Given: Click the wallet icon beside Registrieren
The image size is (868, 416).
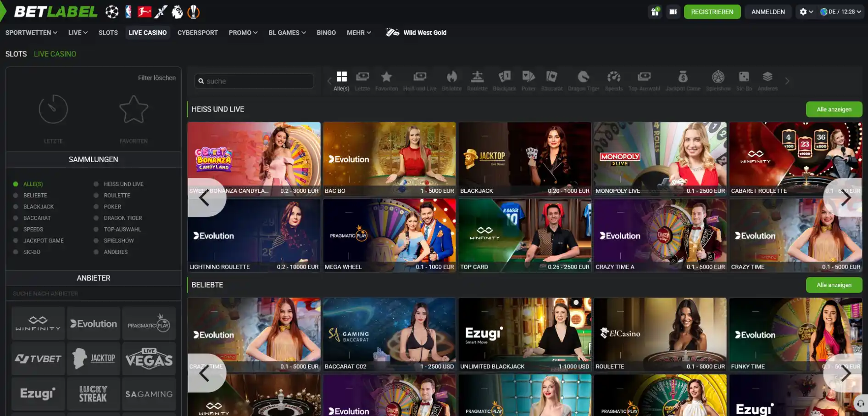Looking at the screenshot, I should [x=673, y=11].
